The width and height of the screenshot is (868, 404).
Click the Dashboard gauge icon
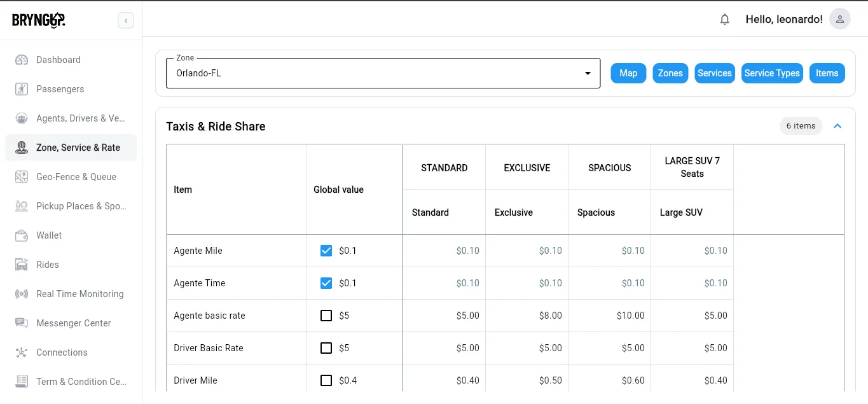(x=22, y=60)
